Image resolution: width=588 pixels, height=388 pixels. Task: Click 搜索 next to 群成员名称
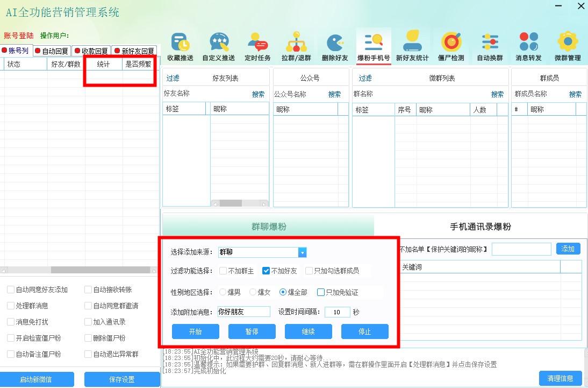pyautogui.click(x=575, y=94)
